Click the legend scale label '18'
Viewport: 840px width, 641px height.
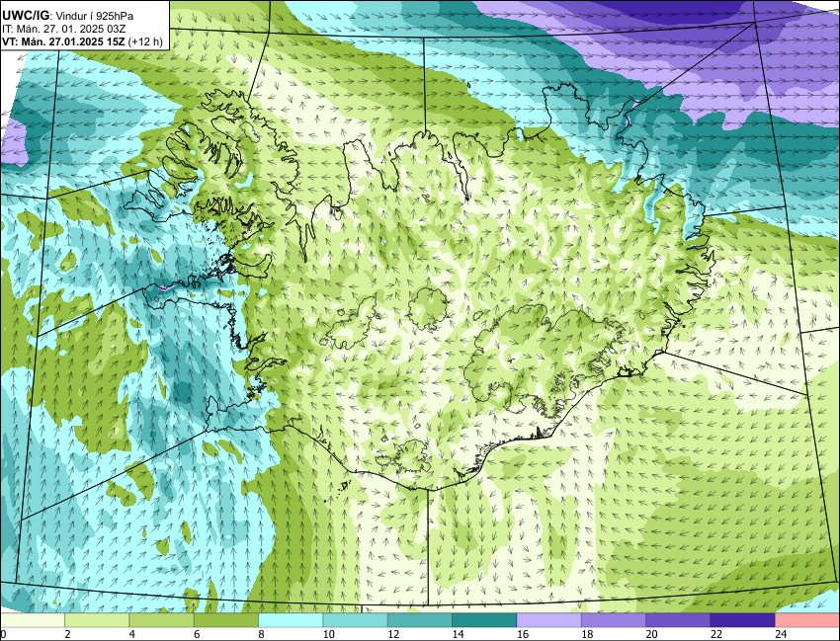tap(587, 634)
